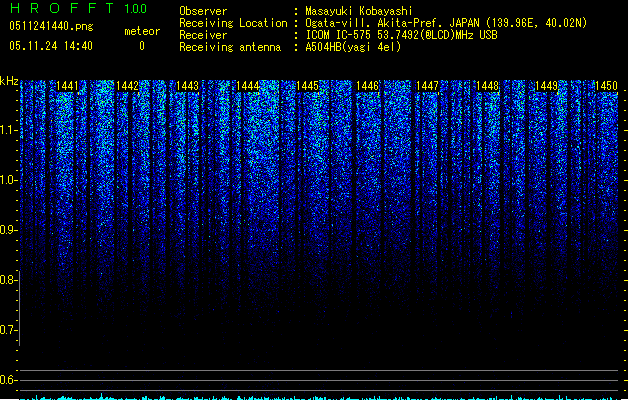
Task: Click the meteor count label
Action: pyautogui.click(x=142, y=31)
